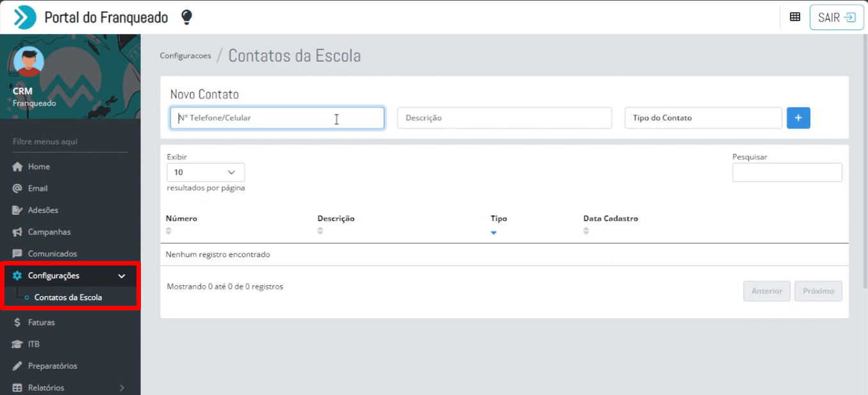Screen dimensions: 868x395
Task: Click the ITB graduation cap icon
Action: point(17,344)
